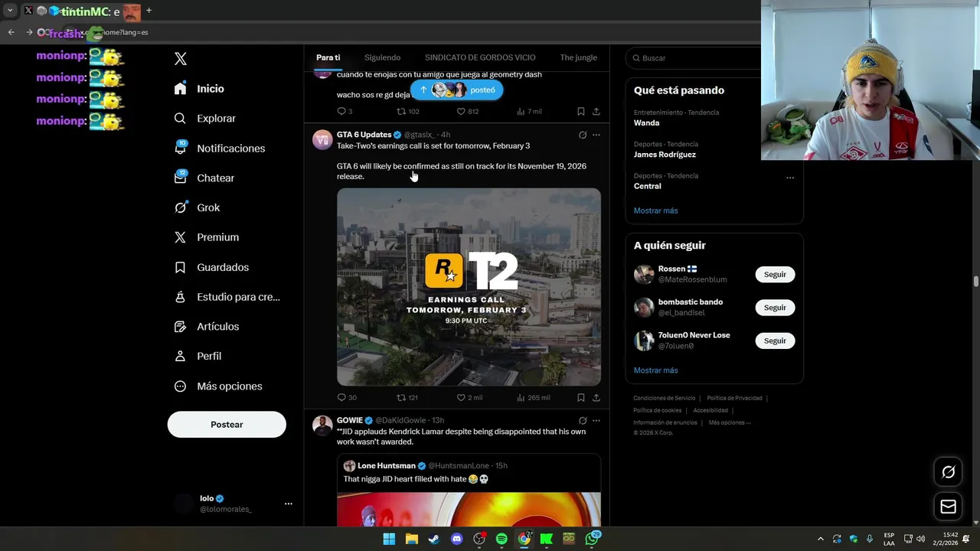Repost the GTA 6 Updates post
The height and width of the screenshot is (551, 980).
coord(407,397)
